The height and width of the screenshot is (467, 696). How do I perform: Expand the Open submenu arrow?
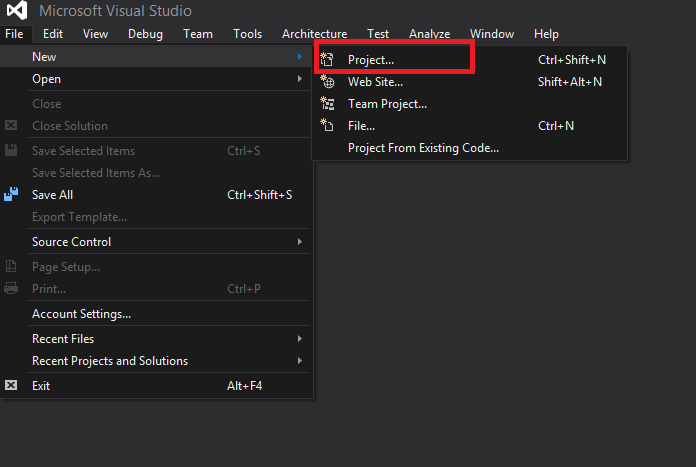300,79
